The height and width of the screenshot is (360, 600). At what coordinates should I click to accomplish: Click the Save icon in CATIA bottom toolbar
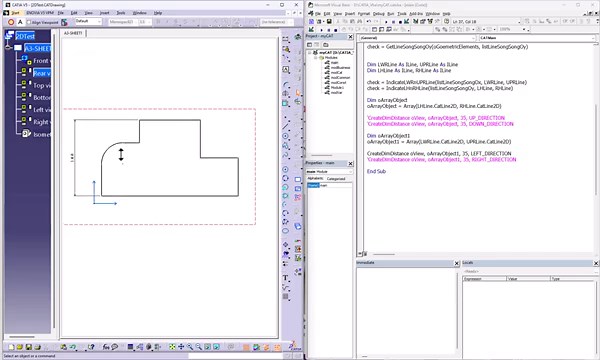[28, 347]
